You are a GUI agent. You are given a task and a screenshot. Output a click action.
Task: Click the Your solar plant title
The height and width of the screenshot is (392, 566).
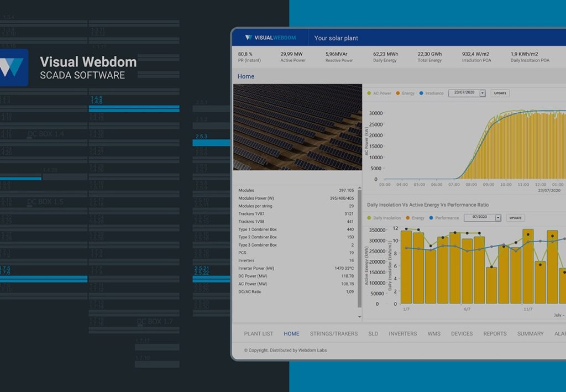[336, 38]
